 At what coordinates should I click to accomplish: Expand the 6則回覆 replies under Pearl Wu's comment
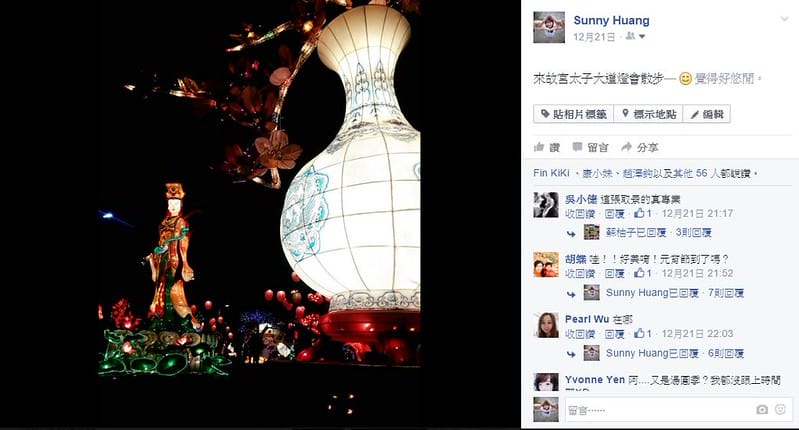726,354
